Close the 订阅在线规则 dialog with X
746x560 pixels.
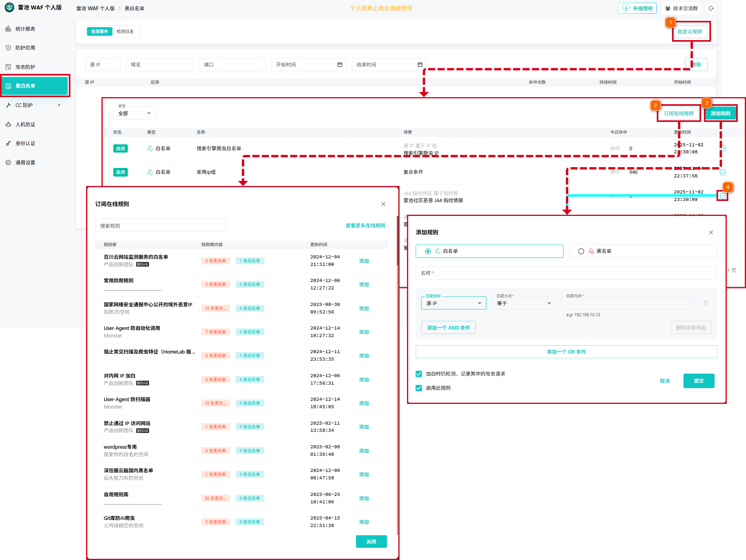point(383,204)
